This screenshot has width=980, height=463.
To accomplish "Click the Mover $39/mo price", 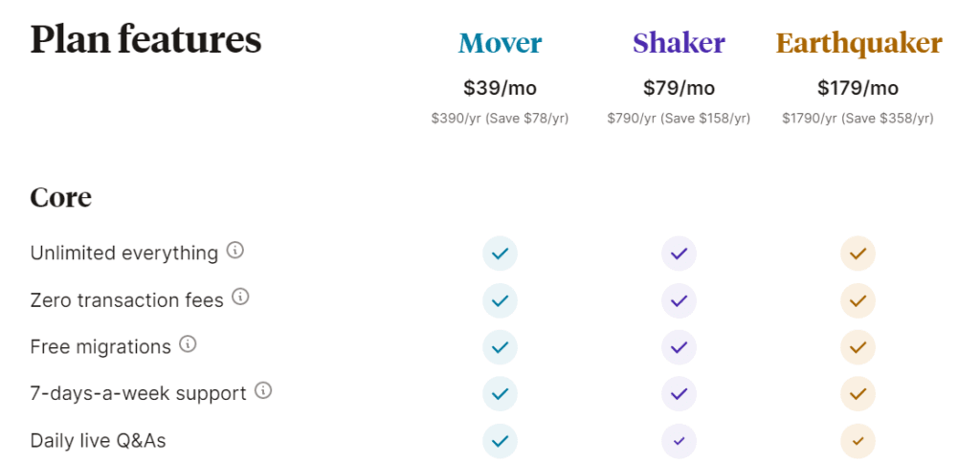I will point(500,88).
